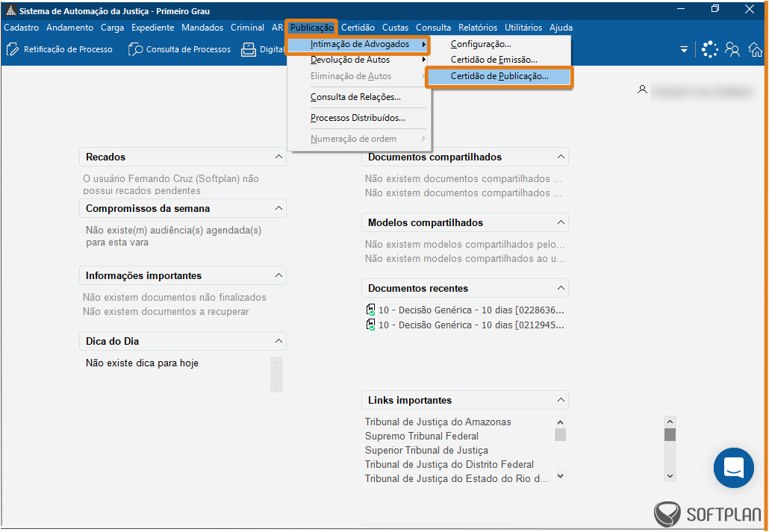This screenshot has width=769, height=532.
Task: Click the document icon for Decisão Genérica [0212945
Action: 370,325
